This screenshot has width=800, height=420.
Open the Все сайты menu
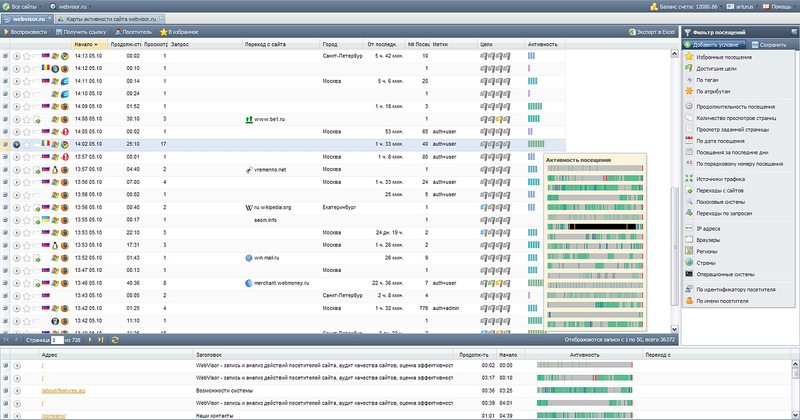pyautogui.click(x=24, y=5)
